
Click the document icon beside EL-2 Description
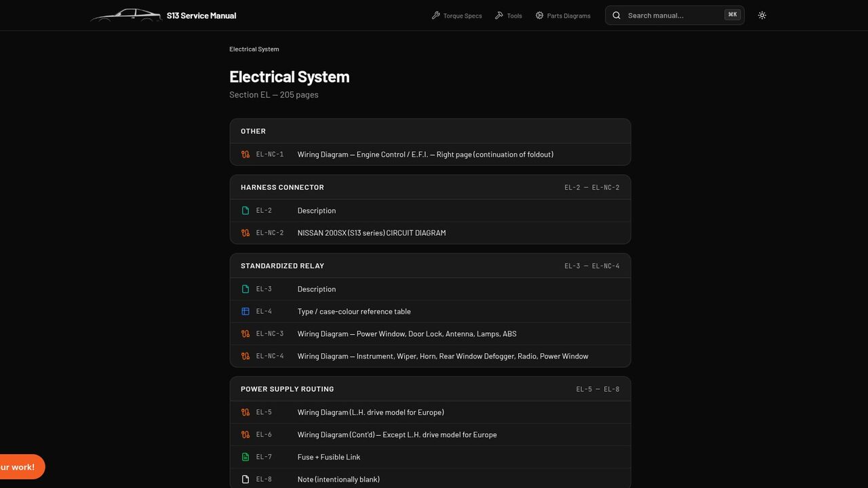(x=245, y=211)
